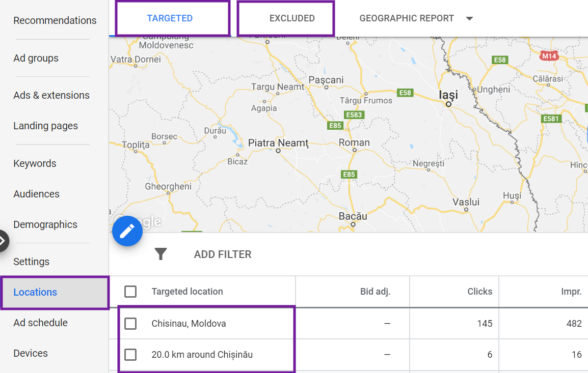Open Geographic Report dropdown arrow

(469, 19)
